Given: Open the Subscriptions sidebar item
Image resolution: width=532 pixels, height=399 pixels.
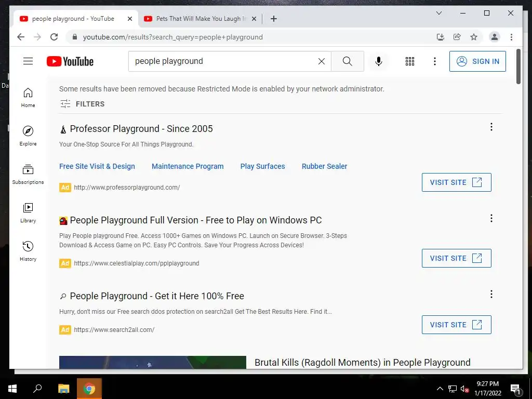Looking at the screenshot, I should (28, 175).
